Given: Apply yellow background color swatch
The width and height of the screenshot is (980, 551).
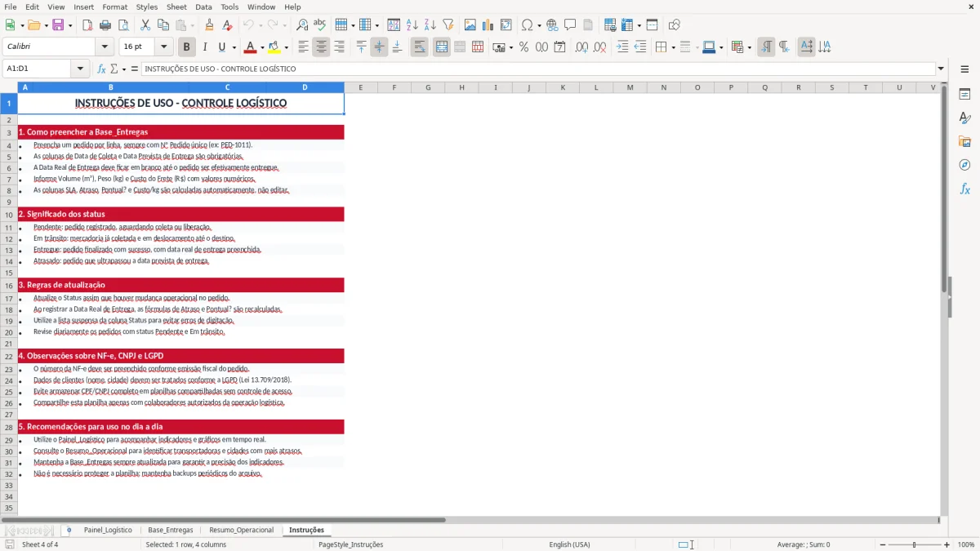Looking at the screenshot, I should (x=274, y=47).
